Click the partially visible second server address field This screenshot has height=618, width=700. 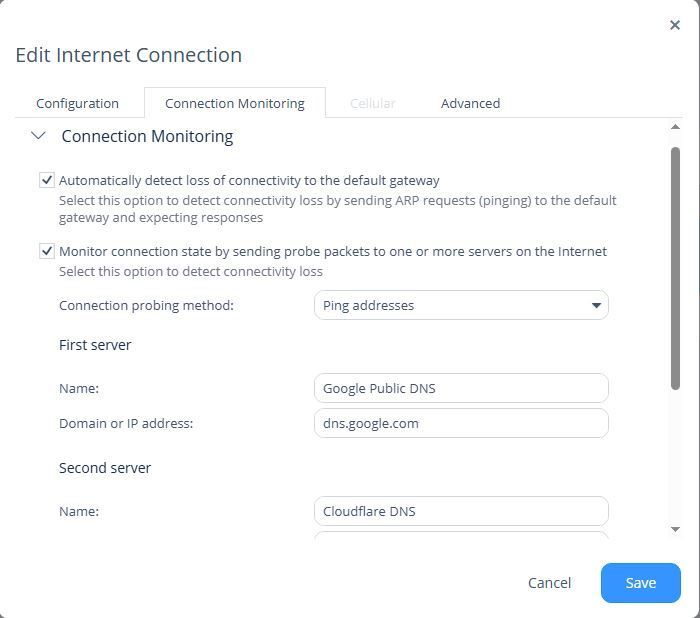point(460,536)
